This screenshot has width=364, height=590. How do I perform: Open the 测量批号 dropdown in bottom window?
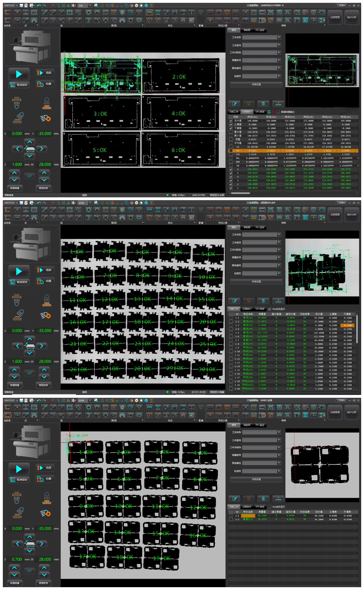point(279,455)
